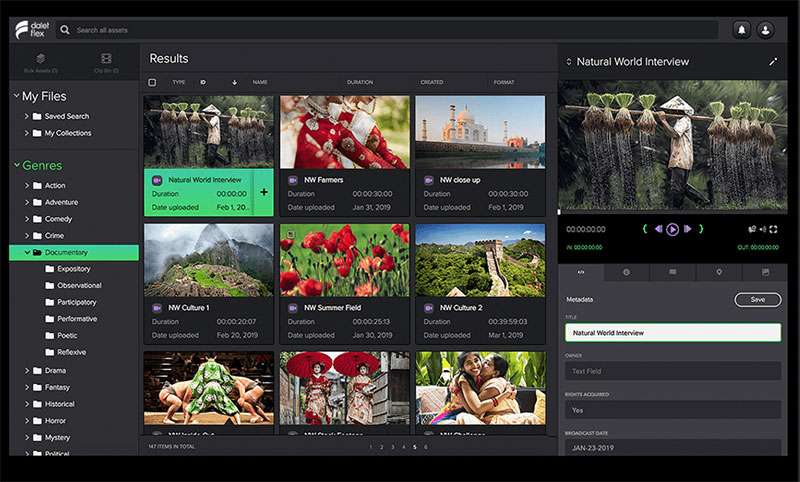Go to results page 1
Viewport: 800px width, 482px height.
370,447
